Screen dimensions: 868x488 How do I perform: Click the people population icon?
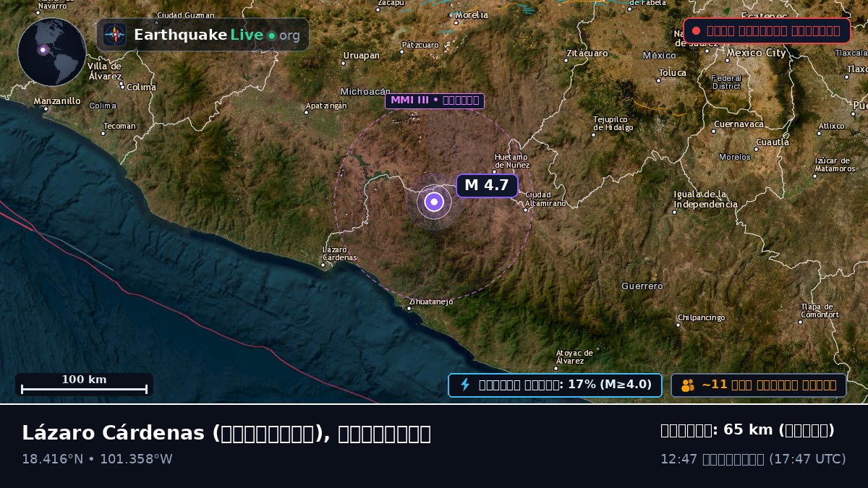tap(687, 385)
